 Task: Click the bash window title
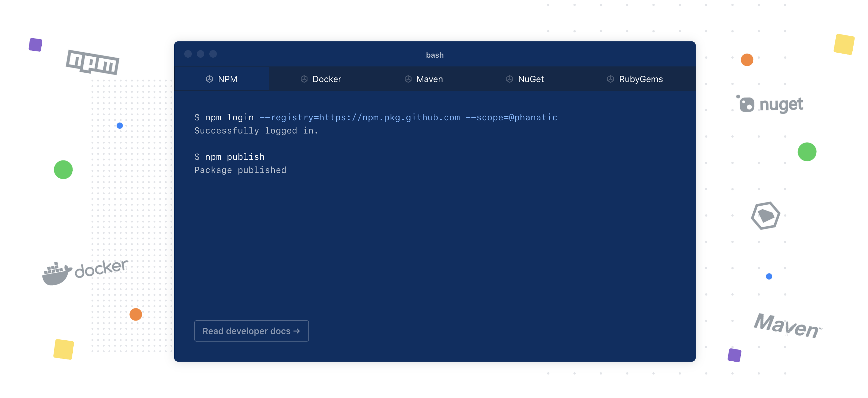click(x=434, y=55)
